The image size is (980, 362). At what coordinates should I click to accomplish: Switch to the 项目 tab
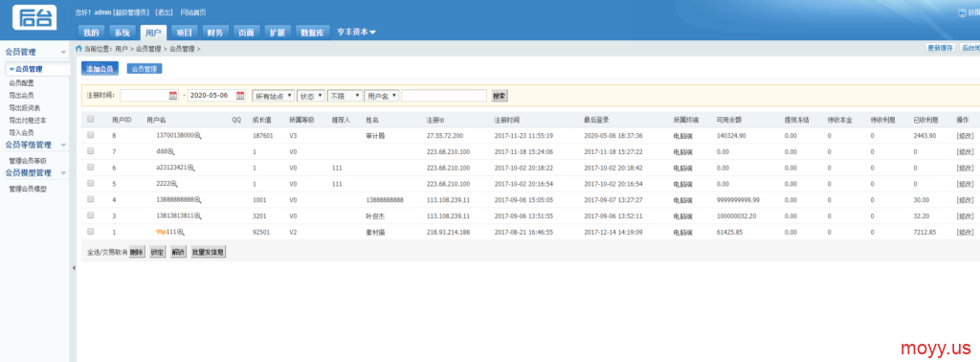(x=185, y=33)
